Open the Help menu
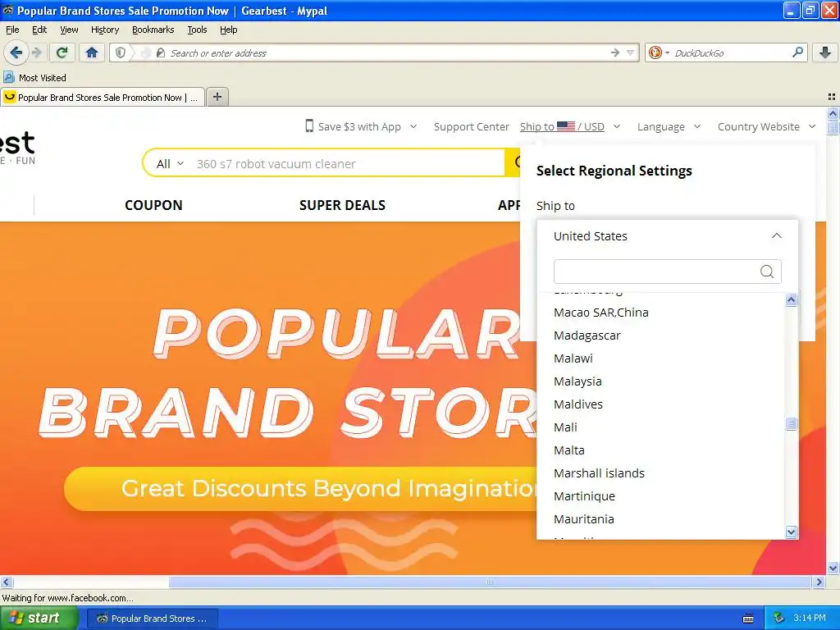840x630 pixels. tap(228, 30)
